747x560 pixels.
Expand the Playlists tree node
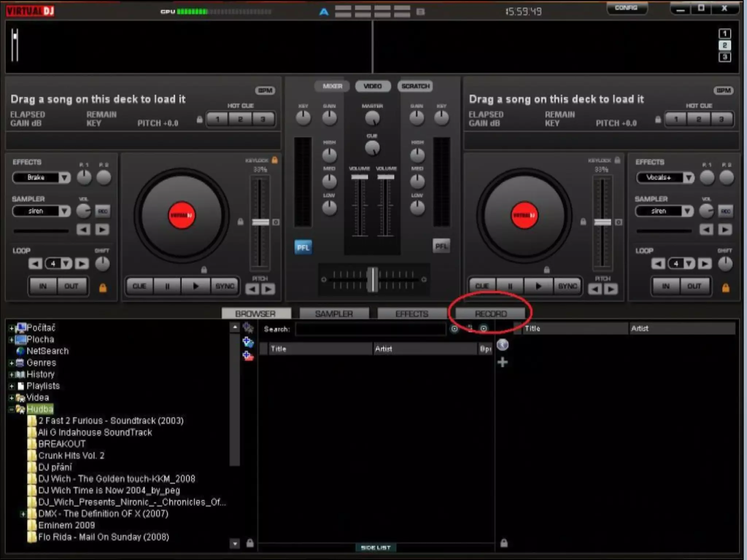(12, 386)
